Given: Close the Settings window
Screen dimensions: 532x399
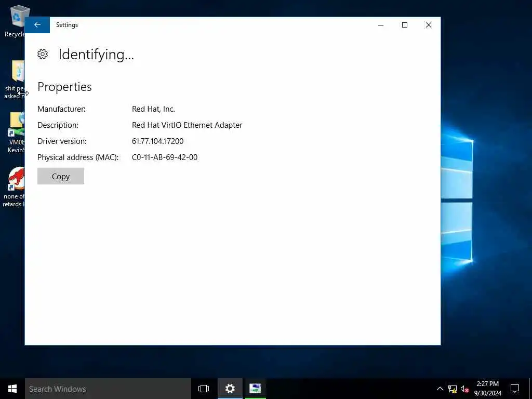Looking at the screenshot, I should pos(429,25).
